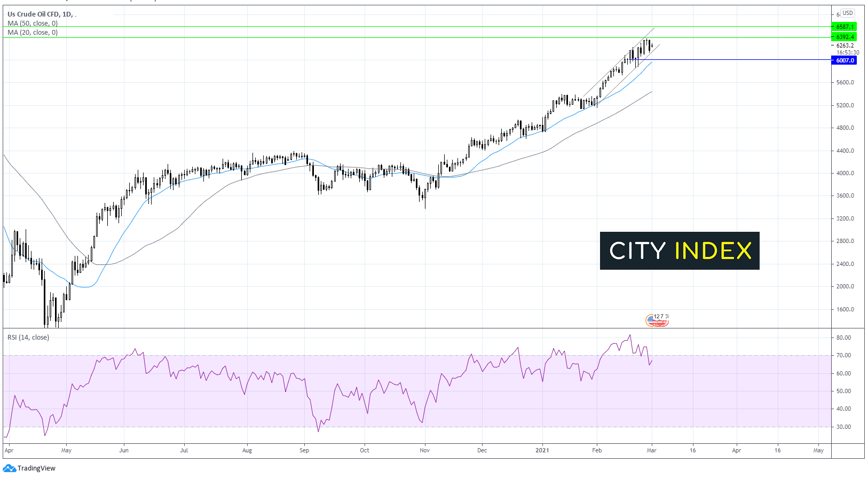
Task: Click the 2021 date axis label
Action: pos(542,450)
